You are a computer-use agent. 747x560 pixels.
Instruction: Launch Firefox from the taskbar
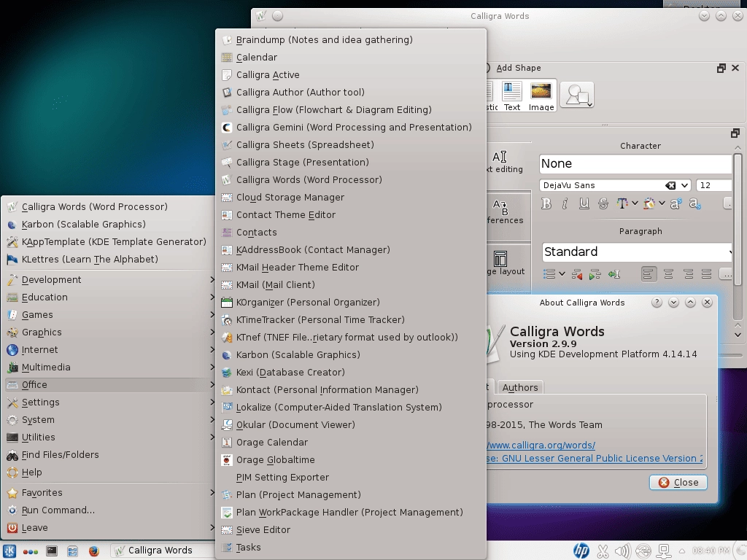(x=94, y=551)
